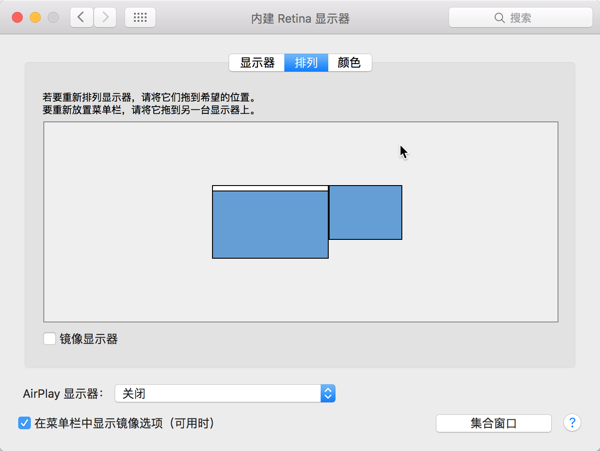Open the 颜色 tab
600x451 pixels.
(349, 62)
